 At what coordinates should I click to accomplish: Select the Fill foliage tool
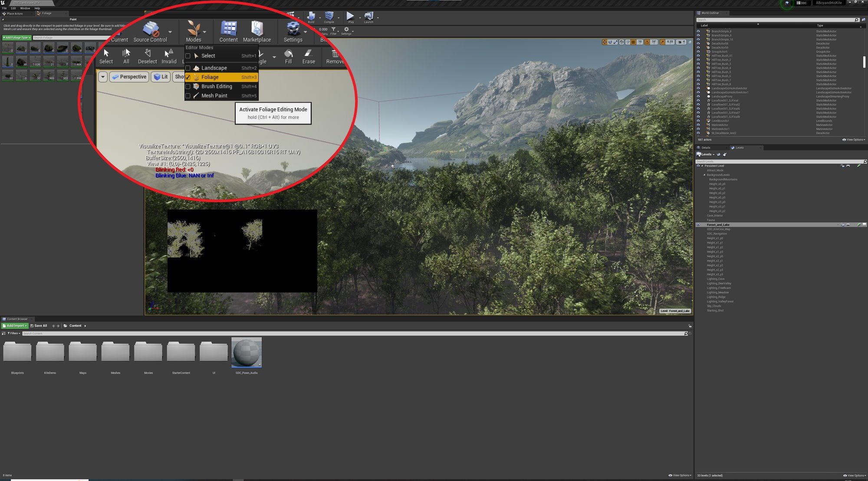289,55
